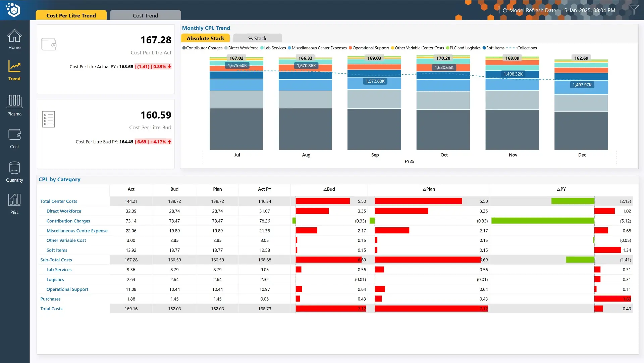The image size is (644, 363).
Task: Click Contribution Charges row label
Action: coord(68,221)
